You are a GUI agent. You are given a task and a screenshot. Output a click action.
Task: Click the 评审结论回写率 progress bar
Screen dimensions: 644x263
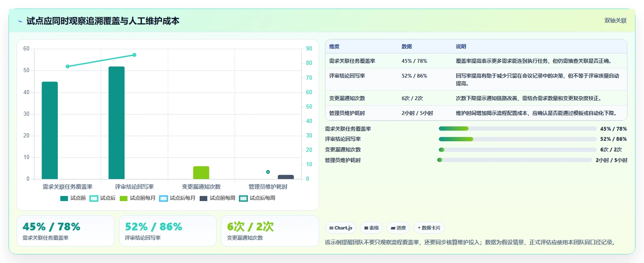pyautogui.click(x=517, y=139)
